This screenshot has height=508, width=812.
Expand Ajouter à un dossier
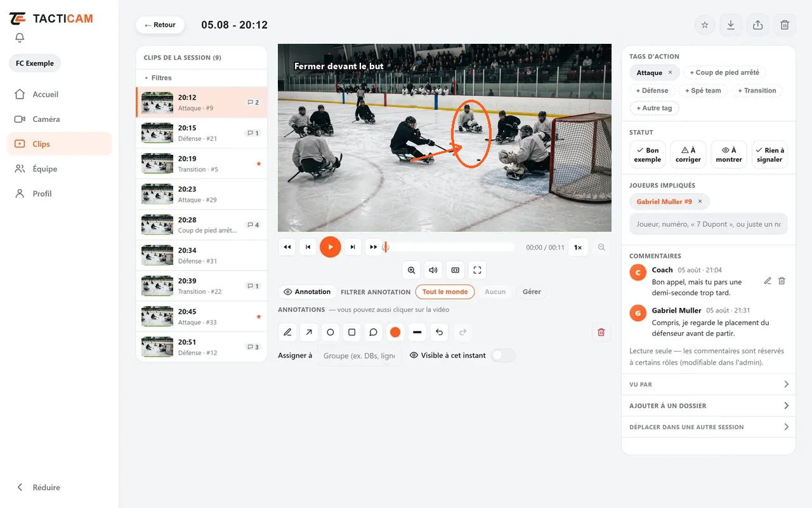[x=709, y=406]
